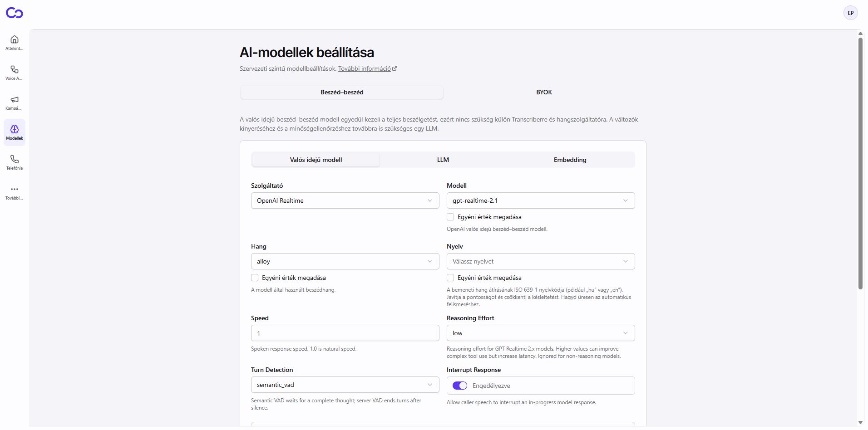The height and width of the screenshot is (430, 868).
Task: Open the Szolgáltató OpenAI Realtime dropdown
Action: tap(345, 200)
